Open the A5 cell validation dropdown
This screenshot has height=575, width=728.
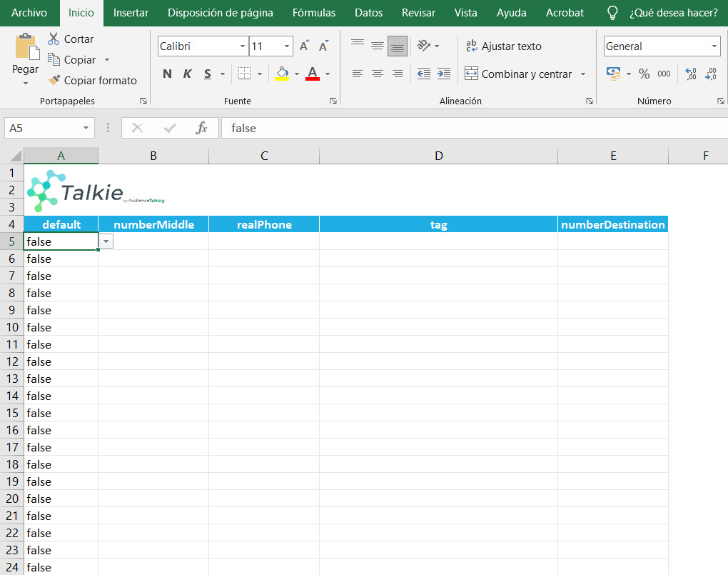[x=106, y=241]
